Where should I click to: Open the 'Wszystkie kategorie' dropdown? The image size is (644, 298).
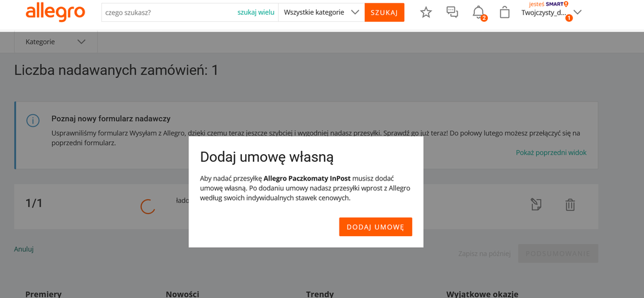coord(321,12)
